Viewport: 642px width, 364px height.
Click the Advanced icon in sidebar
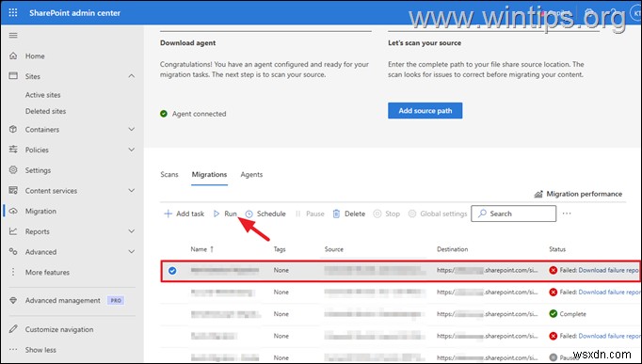(x=13, y=251)
